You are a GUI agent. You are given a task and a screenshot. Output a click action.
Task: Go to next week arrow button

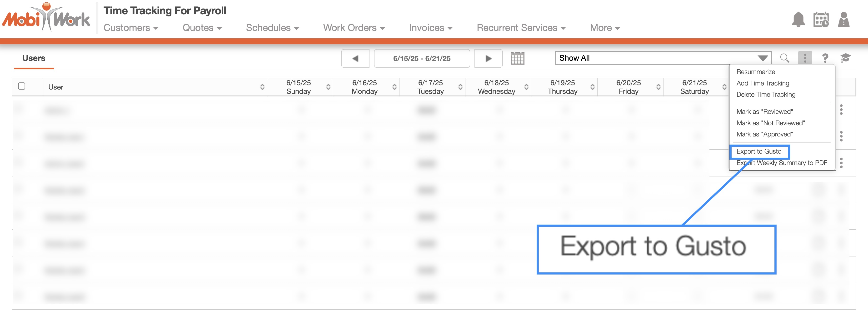tap(488, 58)
